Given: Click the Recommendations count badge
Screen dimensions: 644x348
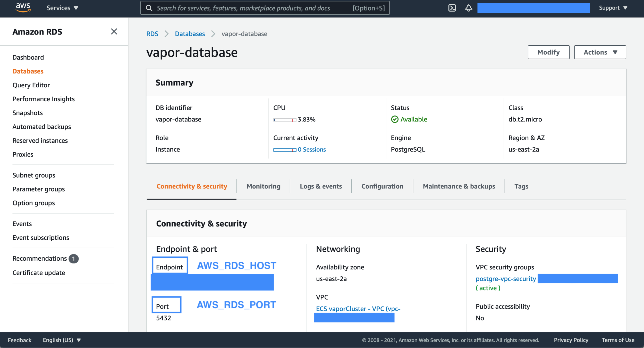Looking at the screenshot, I should [74, 259].
